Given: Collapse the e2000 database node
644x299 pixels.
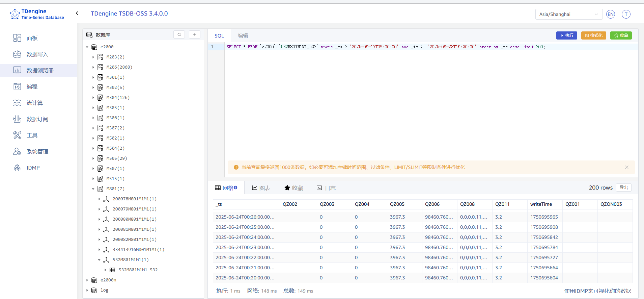Looking at the screenshot, I should pyautogui.click(x=87, y=47).
